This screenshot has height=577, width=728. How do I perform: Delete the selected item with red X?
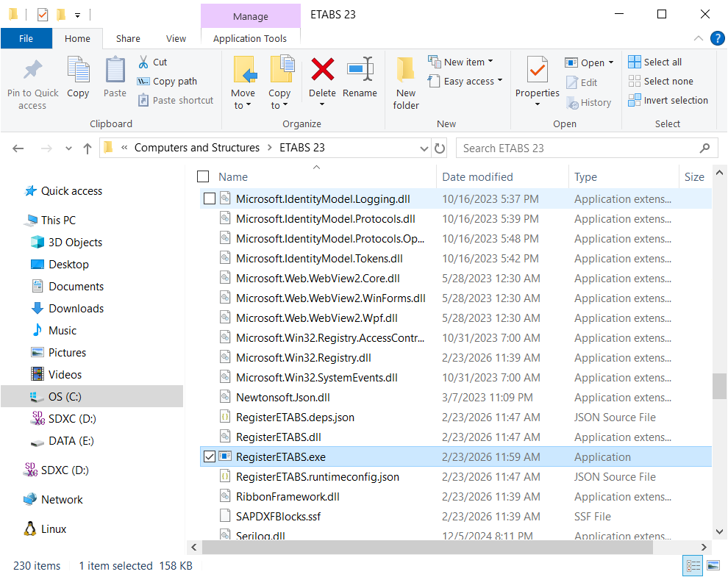pos(322,70)
